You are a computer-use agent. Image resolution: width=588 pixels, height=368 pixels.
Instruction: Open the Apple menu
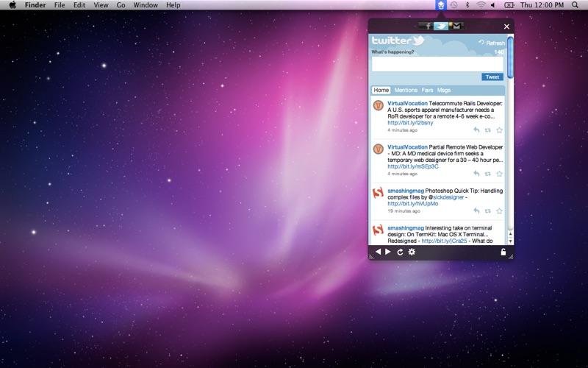tap(12, 5)
